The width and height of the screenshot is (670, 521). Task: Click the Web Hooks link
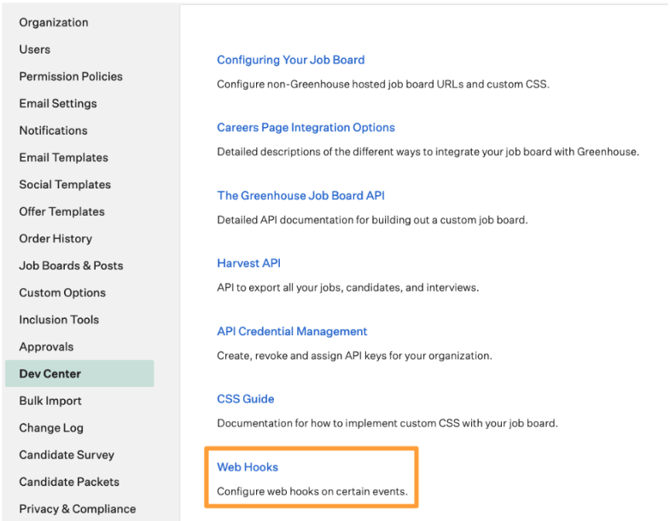247,467
